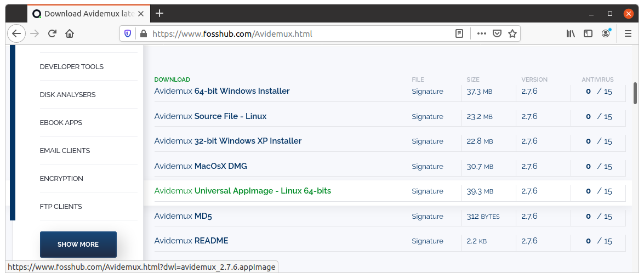Screen dimensions: 644x278
Task: Open the tracking protection shield icon
Action: pyautogui.click(x=128, y=33)
